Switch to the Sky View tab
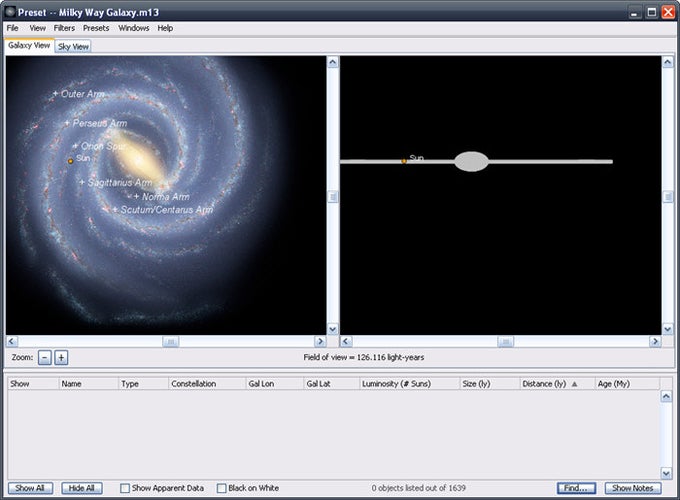 tap(73, 47)
